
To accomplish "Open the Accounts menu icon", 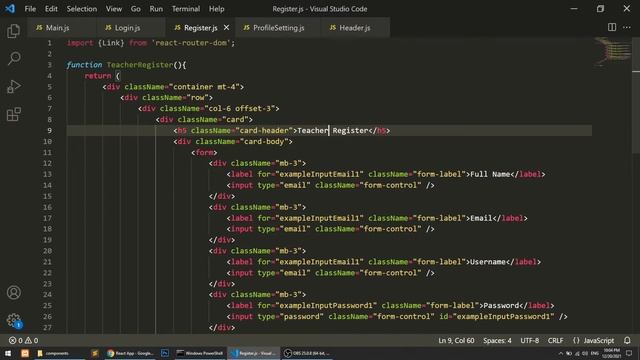I will coord(13,293).
